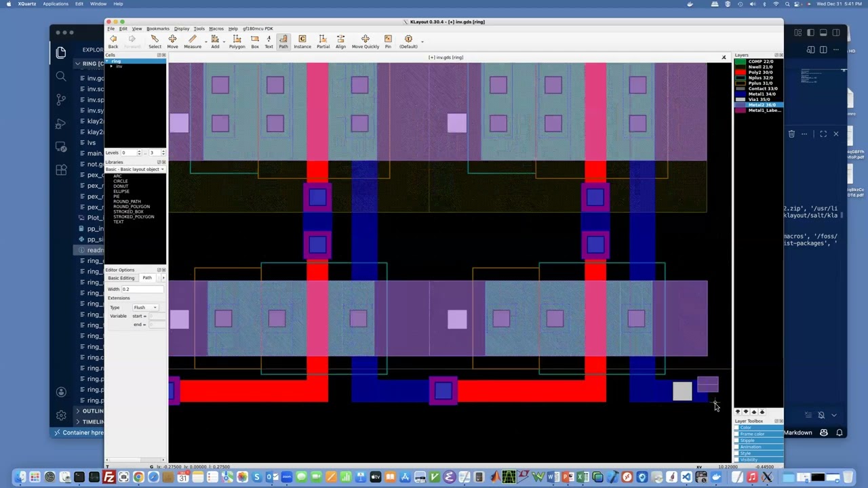This screenshot has width=868, height=488.
Task: Open the Basic library selection combo box
Action: click(135, 169)
